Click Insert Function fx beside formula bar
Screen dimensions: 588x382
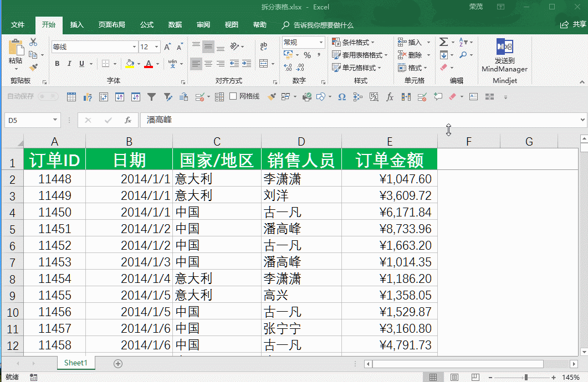(x=128, y=120)
